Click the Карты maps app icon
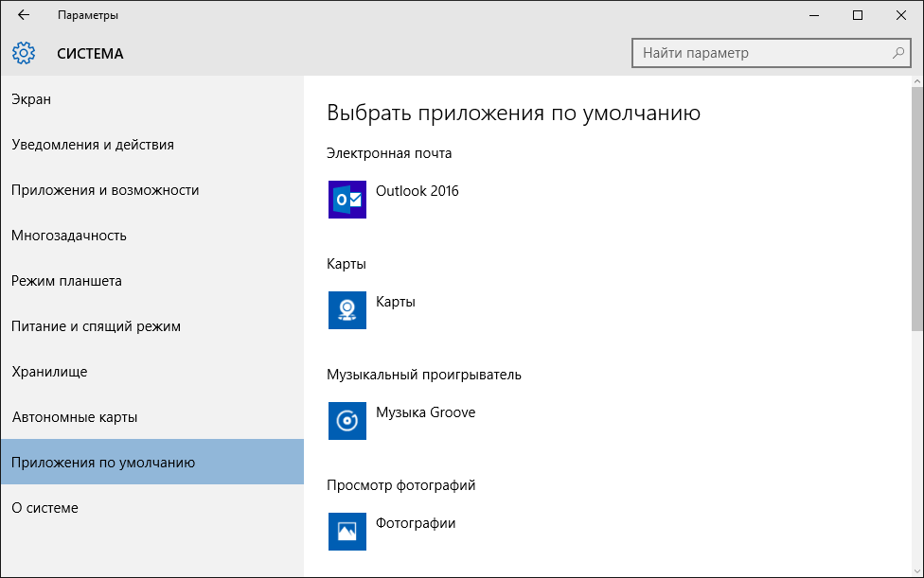Screen dimensions: 924x578 tap(346, 310)
